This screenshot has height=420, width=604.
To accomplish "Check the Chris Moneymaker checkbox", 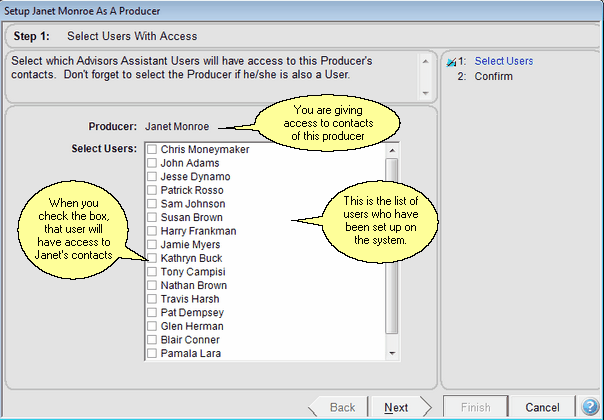I will pyautogui.click(x=152, y=149).
